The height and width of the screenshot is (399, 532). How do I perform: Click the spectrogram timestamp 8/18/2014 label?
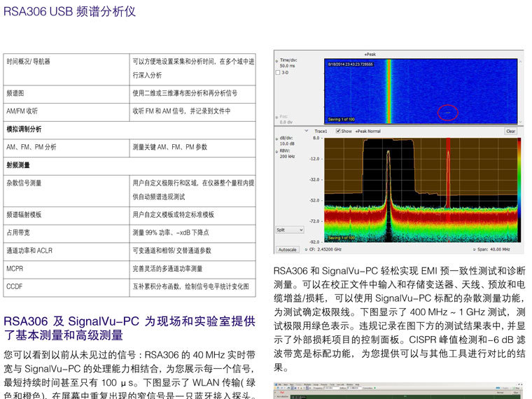click(350, 64)
